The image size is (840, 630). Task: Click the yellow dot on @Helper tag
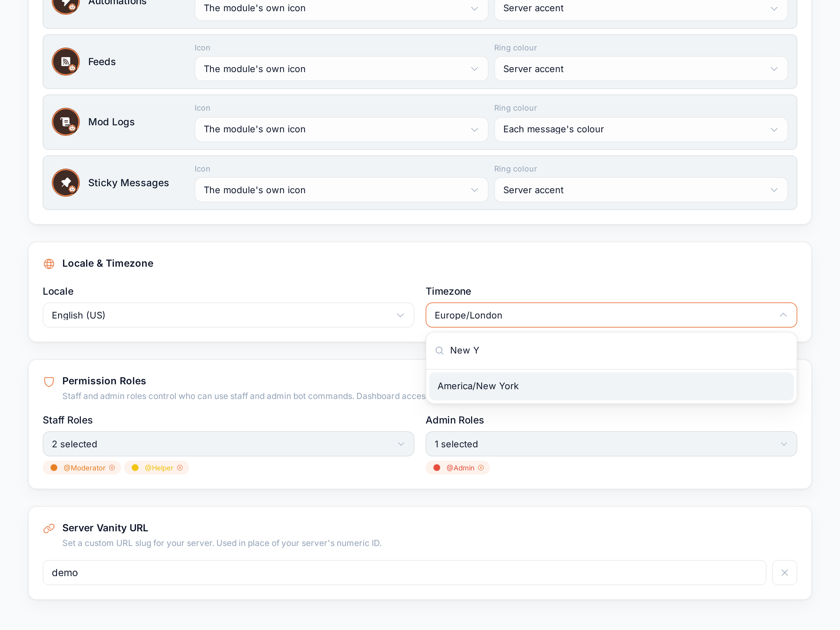135,468
